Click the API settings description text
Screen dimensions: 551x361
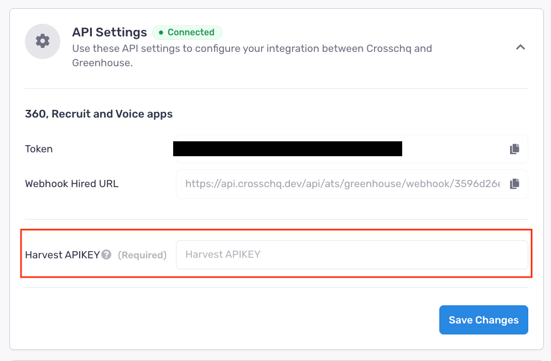tap(252, 56)
